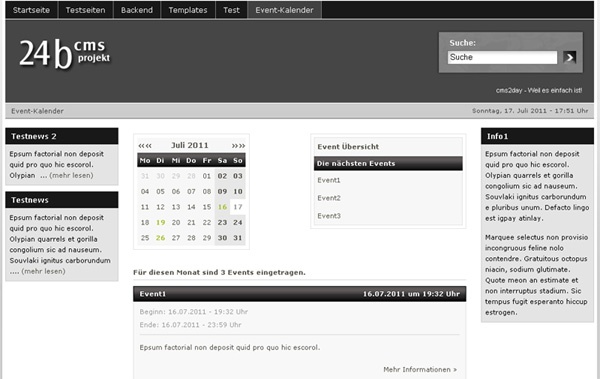Click the Testnews 2 heading
600x379 pixels.
(34, 136)
